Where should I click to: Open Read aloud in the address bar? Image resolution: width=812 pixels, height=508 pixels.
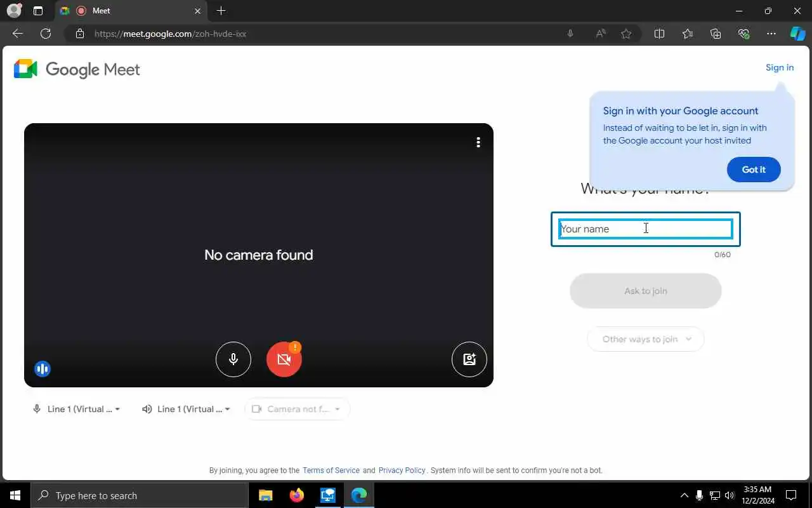pos(601,34)
